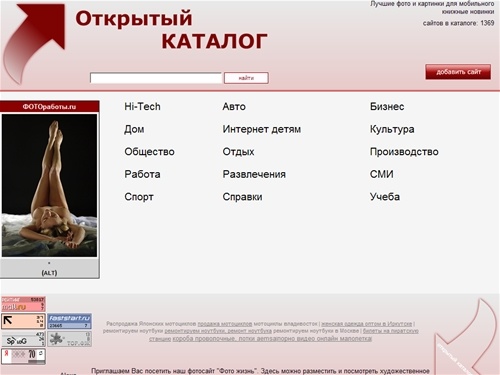The height and width of the screenshot is (375, 500).
Task: Open the Развлечения category
Action: pos(254,174)
